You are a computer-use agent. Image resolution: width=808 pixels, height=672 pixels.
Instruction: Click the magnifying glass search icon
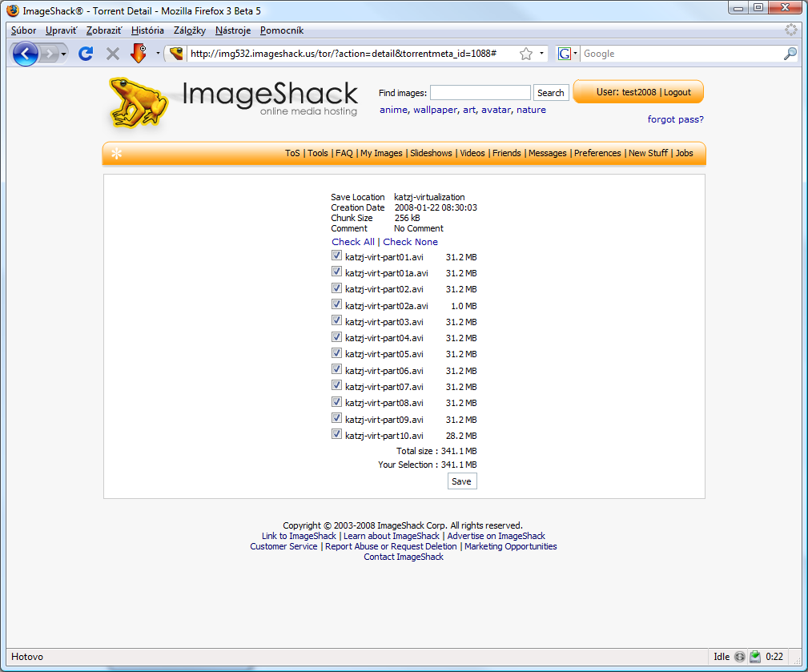pyautogui.click(x=790, y=54)
